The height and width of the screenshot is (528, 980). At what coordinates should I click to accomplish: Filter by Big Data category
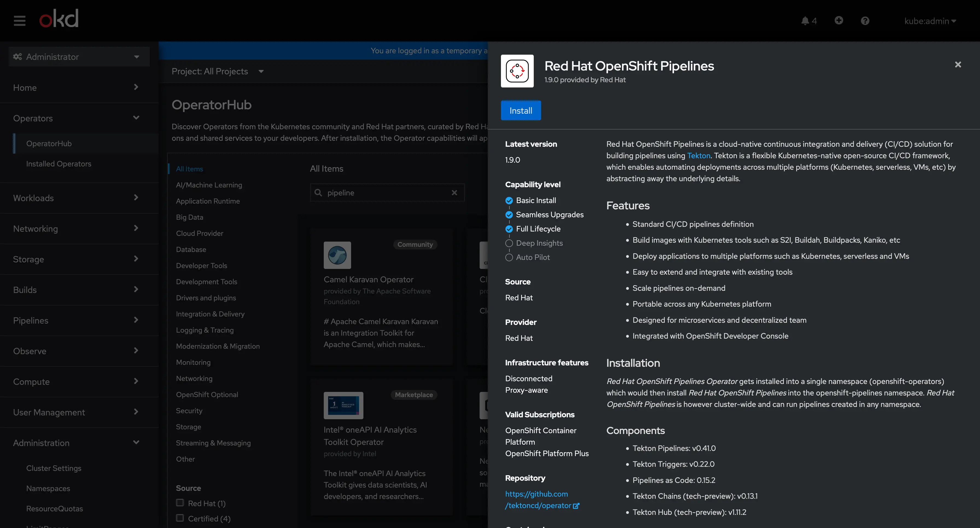point(189,217)
